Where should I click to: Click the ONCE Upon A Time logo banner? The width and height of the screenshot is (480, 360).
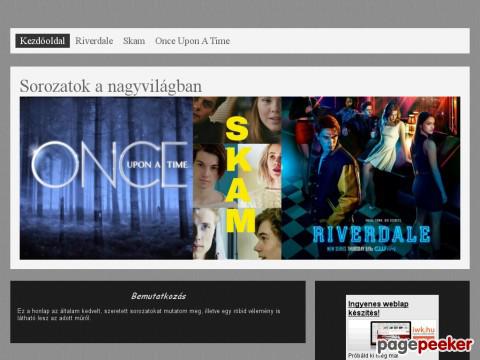[110, 164]
